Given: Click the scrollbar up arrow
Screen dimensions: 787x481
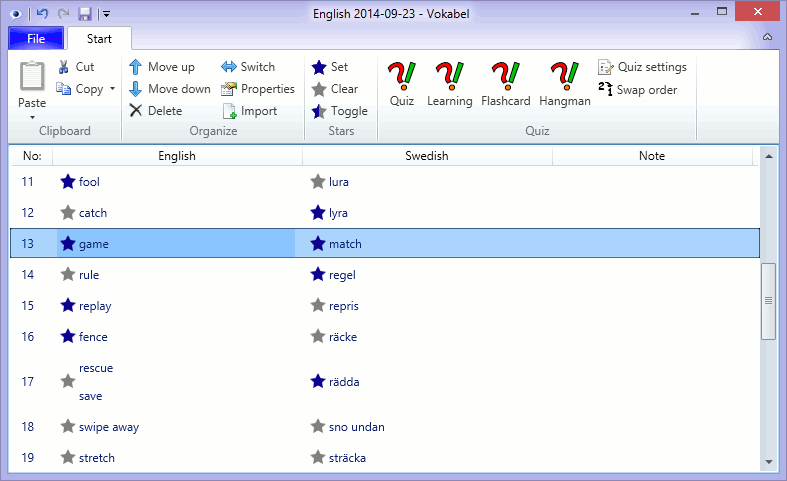Looking at the screenshot, I should point(768,156).
